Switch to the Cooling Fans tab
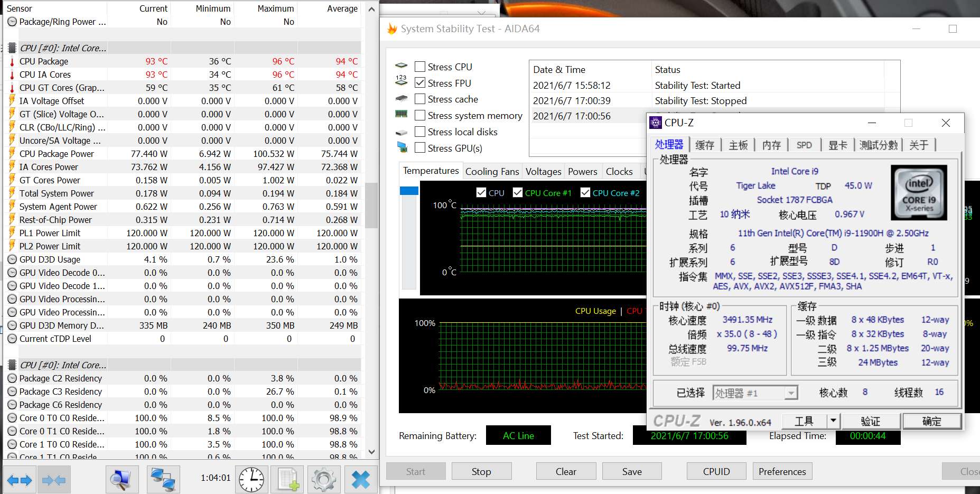This screenshot has width=980, height=494. tap(492, 172)
